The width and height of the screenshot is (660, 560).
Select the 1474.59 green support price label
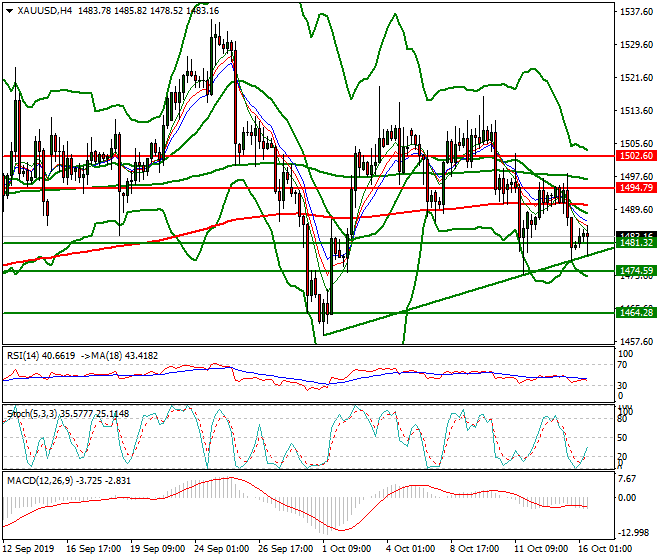point(636,270)
